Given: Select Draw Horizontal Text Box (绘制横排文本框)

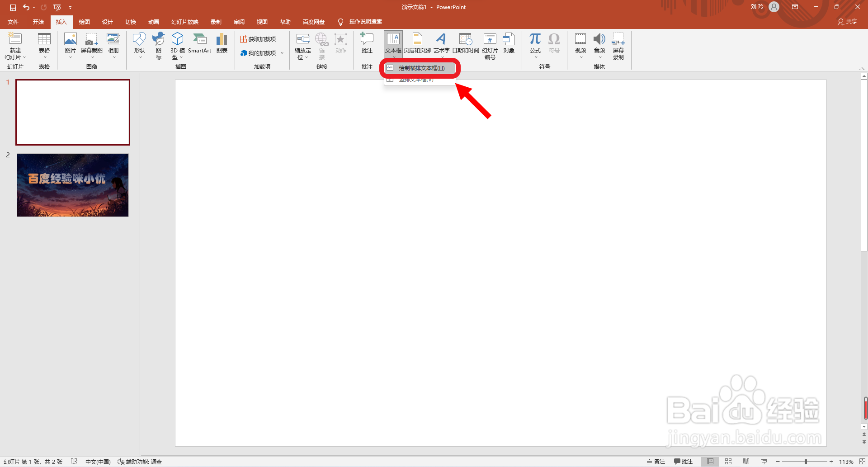Looking at the screenshot, I should click(x=420, y=68).
